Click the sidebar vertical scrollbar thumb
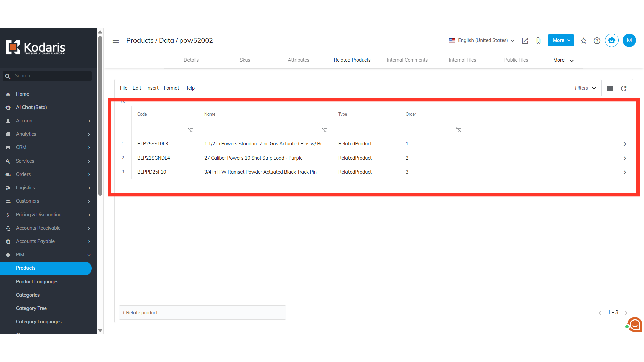 [100, 116]
